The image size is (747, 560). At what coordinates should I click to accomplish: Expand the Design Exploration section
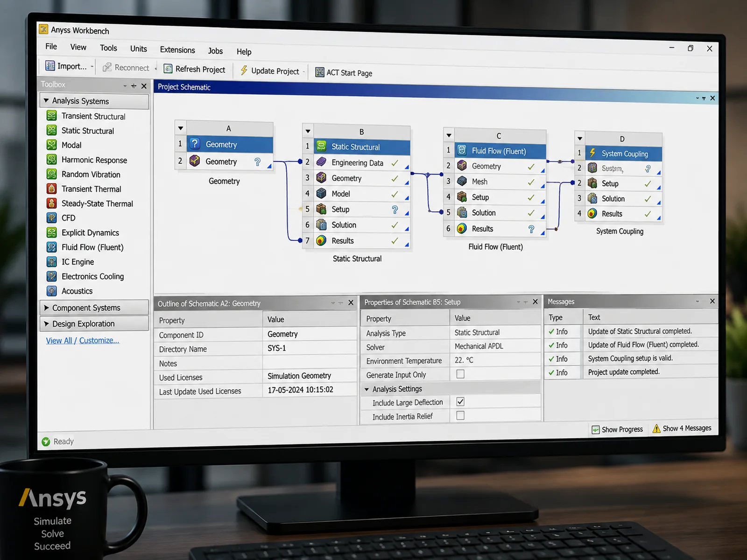[46, 323]
